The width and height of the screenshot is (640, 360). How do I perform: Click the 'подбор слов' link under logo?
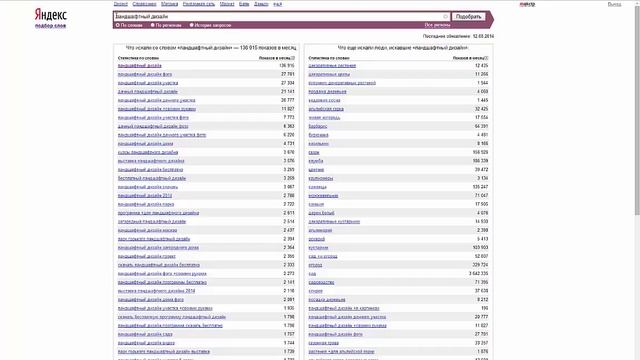point(51,26)
